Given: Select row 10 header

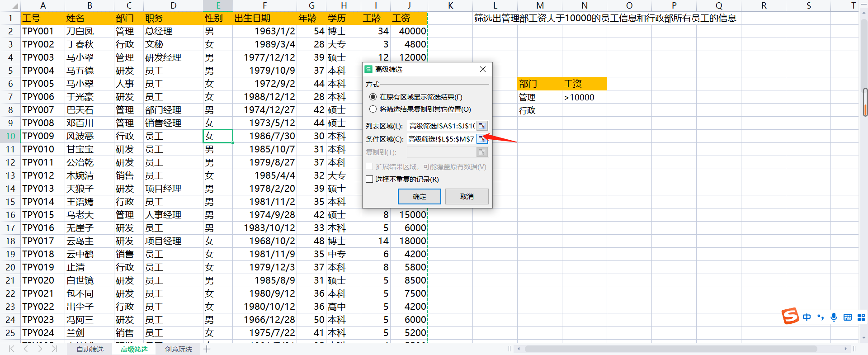Looking at the screenshot, I should (10, 136).
